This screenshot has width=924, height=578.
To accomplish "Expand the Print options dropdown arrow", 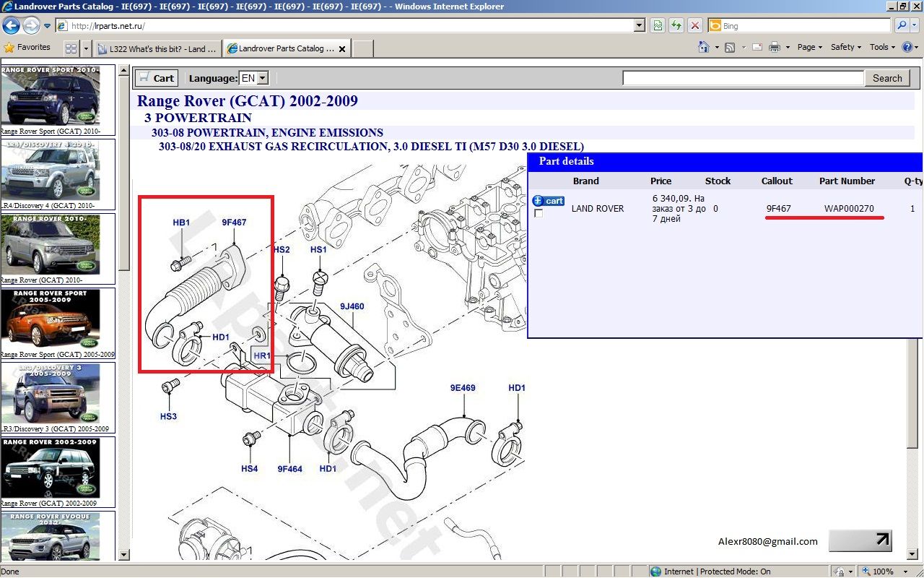I will 788,48.
